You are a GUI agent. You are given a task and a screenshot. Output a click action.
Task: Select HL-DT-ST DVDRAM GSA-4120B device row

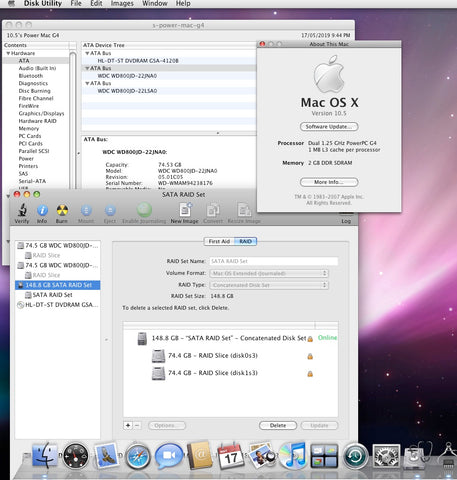pyautogui.click(x=138, y=61)
